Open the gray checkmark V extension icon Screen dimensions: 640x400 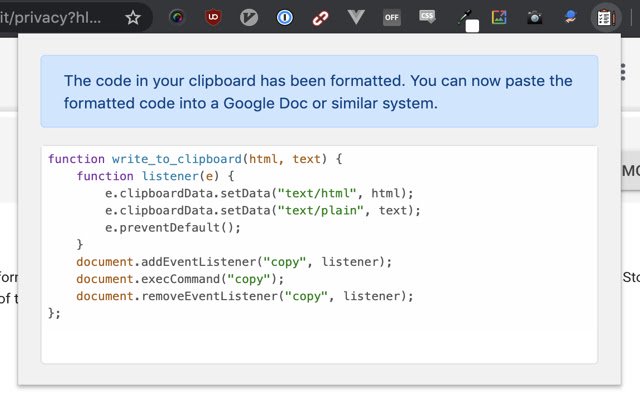[249, 18]
